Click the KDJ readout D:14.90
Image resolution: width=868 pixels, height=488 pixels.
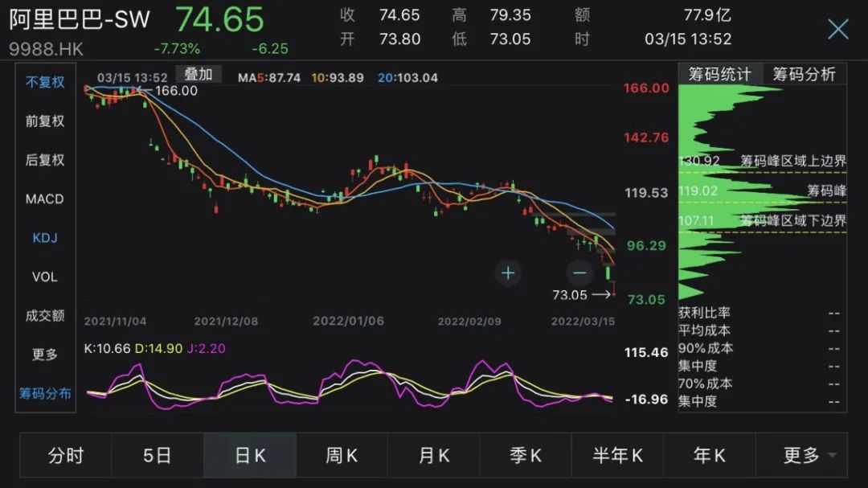point(158,348)
